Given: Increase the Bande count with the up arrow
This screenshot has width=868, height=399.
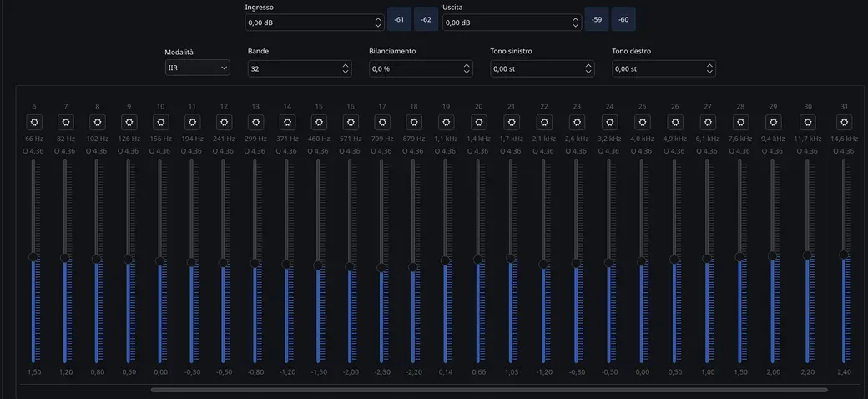Looking at the screenshot, I should [346, 65].
